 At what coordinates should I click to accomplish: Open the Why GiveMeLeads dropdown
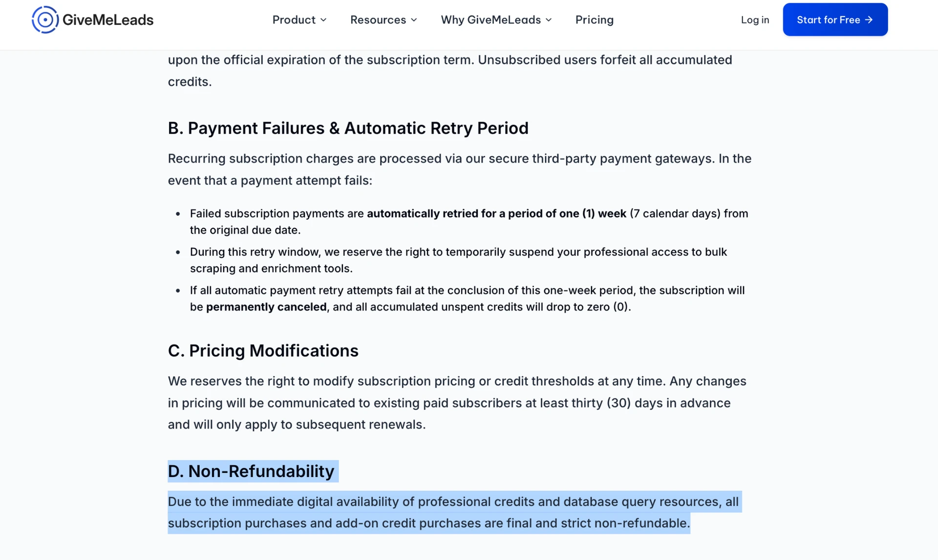[496, 20]
